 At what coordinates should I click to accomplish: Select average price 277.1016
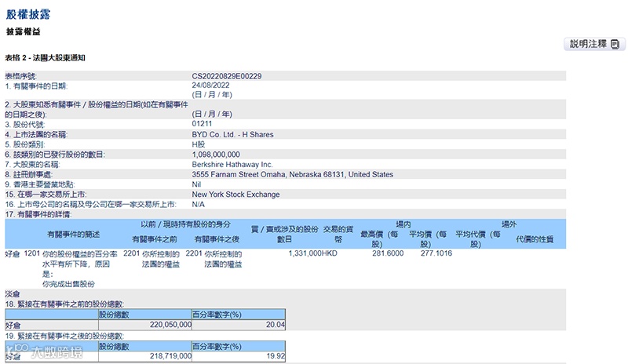(436, 253)
